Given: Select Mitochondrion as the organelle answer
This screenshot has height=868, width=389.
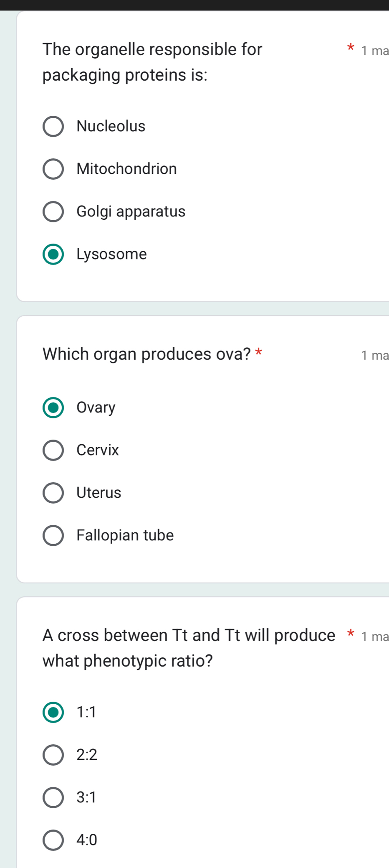Looking at the screenshot, I should click(x=53, y=169).
